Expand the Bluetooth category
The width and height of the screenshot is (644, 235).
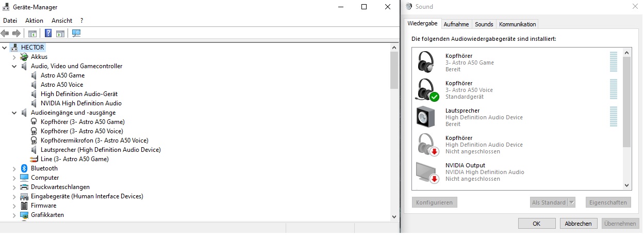coord(14,168)
